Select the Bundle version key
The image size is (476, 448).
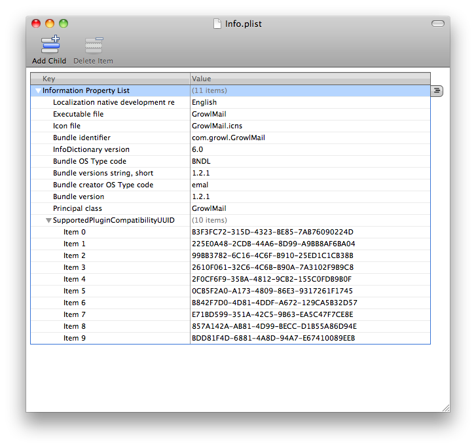point(79,196)
